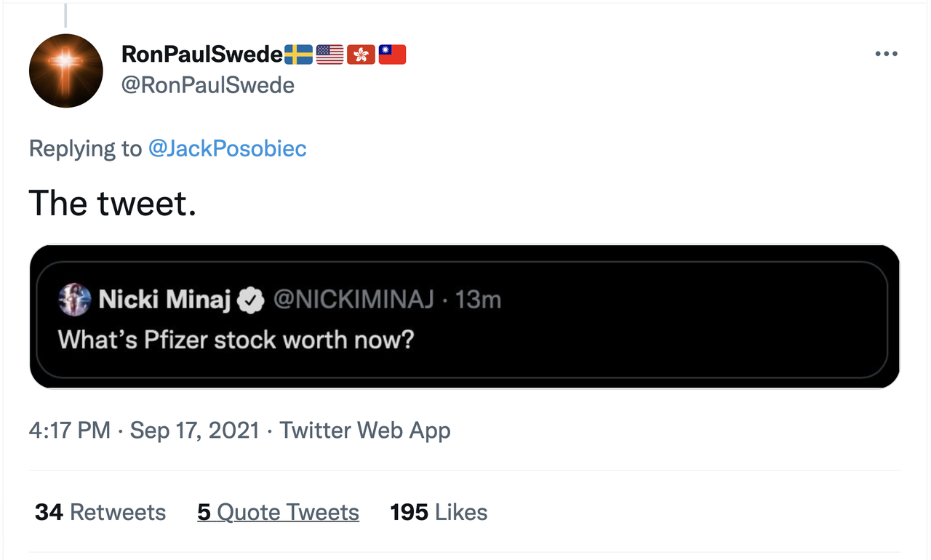The height and width of the screenshot is (560, 931).
Task: Click the Sweden flag emoji
Action: (298, 55)
